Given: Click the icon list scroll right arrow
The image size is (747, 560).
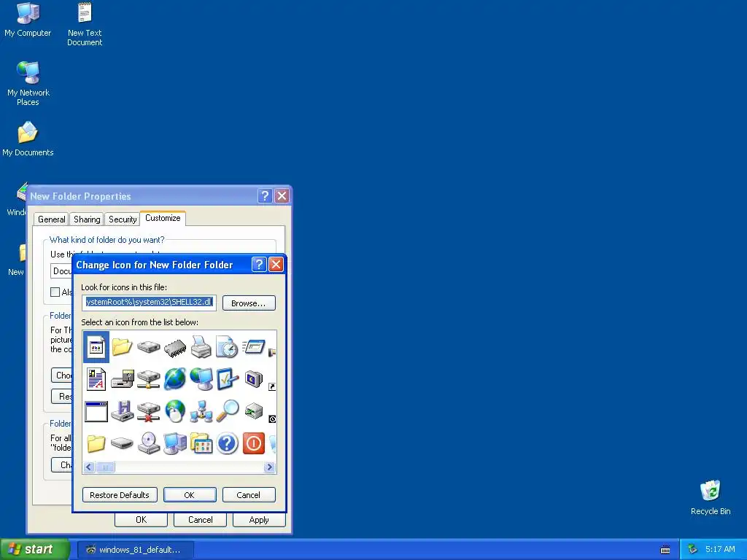Looking at the screenshot, I should click(x=269, y=467).
